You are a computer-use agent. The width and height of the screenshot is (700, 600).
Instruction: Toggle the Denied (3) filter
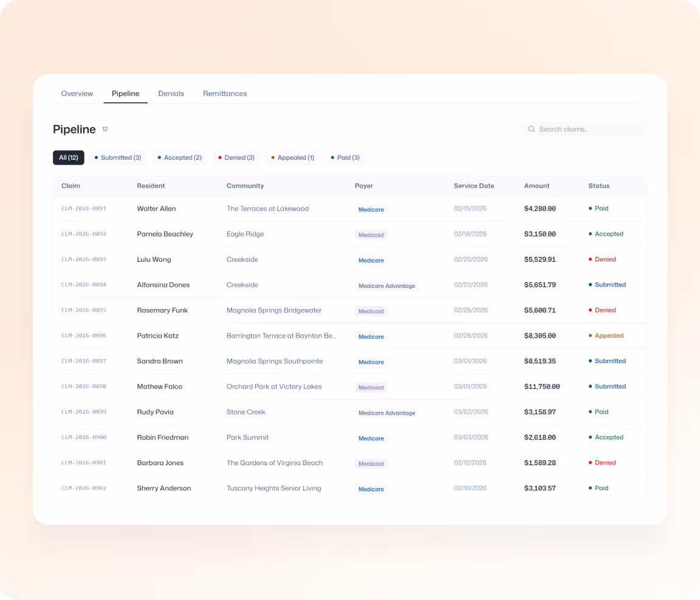[236, 157]
